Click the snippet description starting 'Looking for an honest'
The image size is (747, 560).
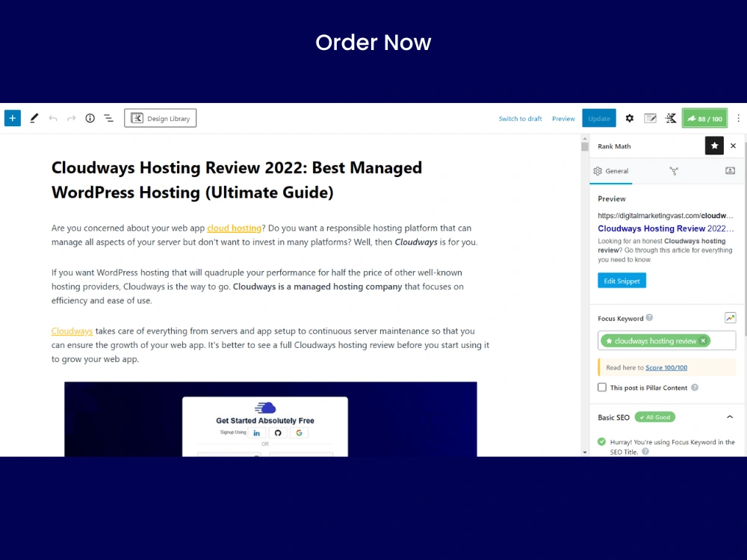[x=665, y=250]
